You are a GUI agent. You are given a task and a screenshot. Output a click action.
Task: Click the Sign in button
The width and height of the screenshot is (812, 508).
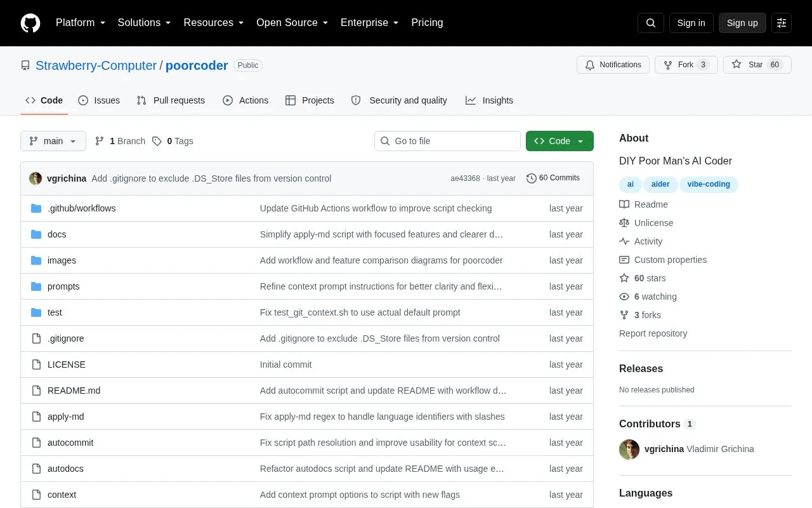pos(691,23)
